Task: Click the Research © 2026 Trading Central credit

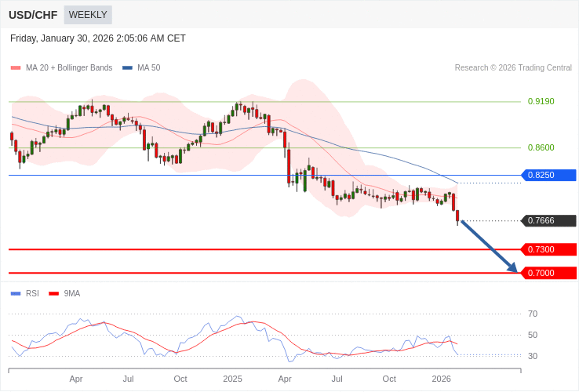Action: click(x=513, y=68)
